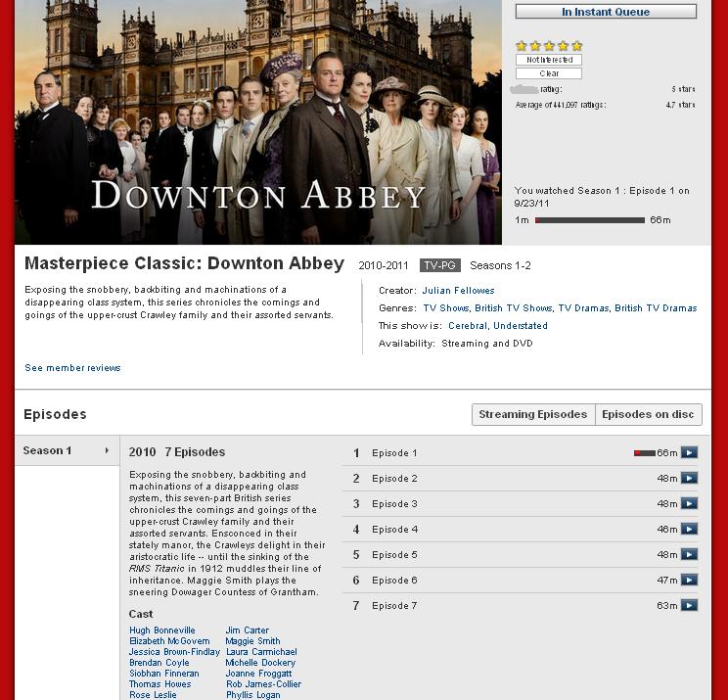Image resolution: width=728 pixels, height=700 pixels.
Task: Mark the show as Not Interested
Action: coord(549,60)
